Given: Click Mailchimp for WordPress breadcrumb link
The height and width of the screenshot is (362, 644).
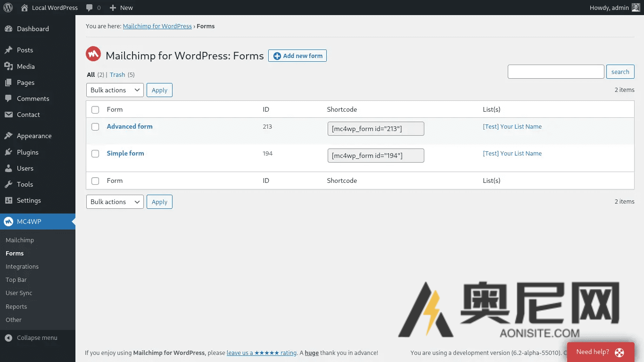Looking at the screenshot, I should tap(157, 26).
